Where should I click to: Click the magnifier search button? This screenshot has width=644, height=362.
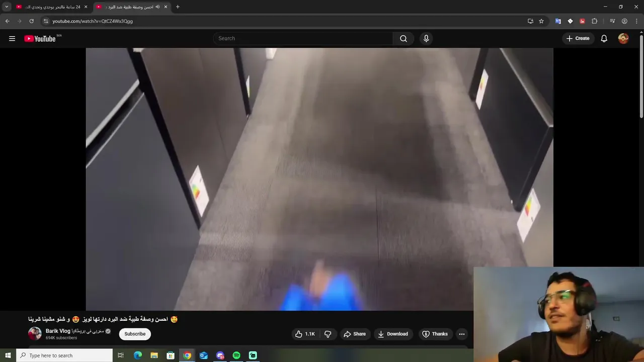404,39
